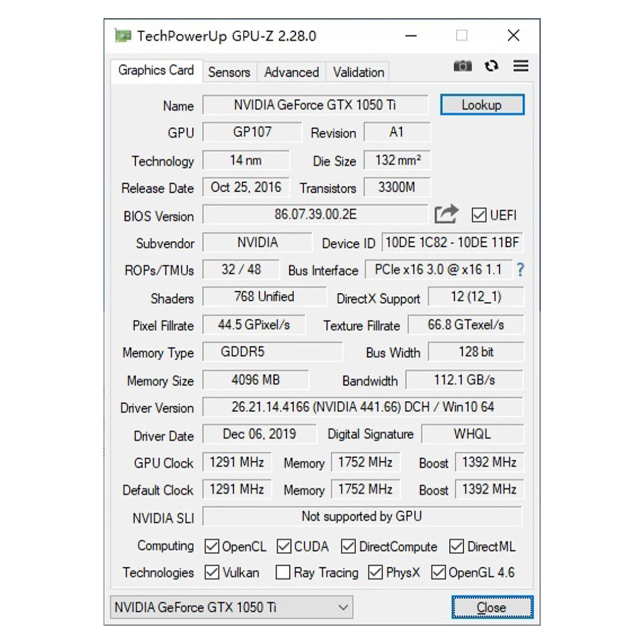Click the Driver Date field Dec 06, 2019

click(260, 434)
